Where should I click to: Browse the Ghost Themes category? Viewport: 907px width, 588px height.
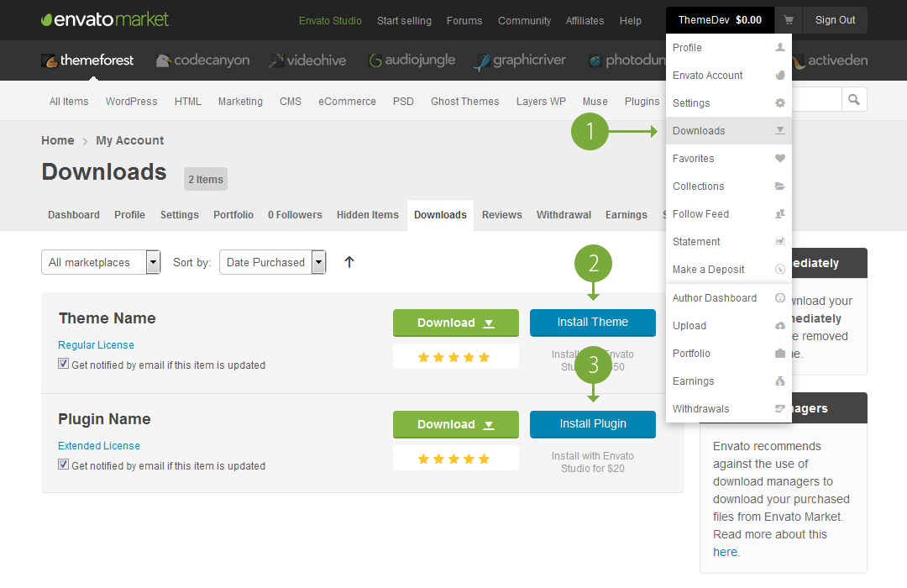pyautogui.click(x=465, y=102)
